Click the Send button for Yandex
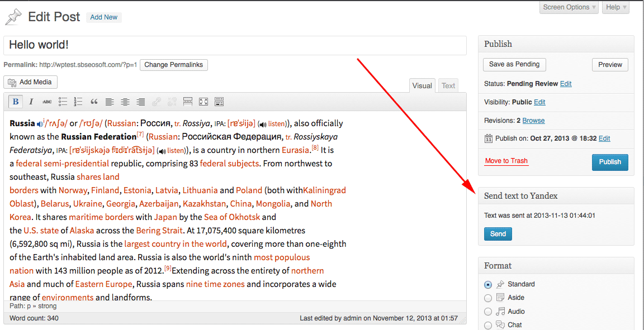The image size is (644, 330). tap(498, 234)
